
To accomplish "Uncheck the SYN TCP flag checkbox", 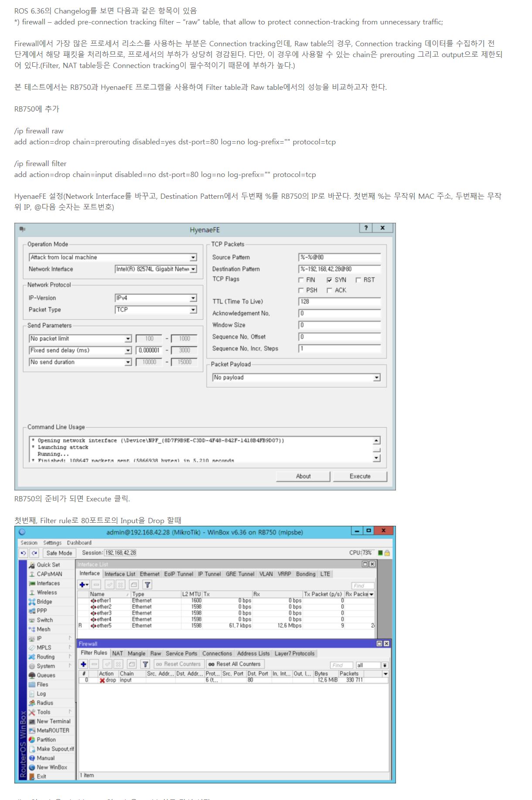I will point(330,280).
